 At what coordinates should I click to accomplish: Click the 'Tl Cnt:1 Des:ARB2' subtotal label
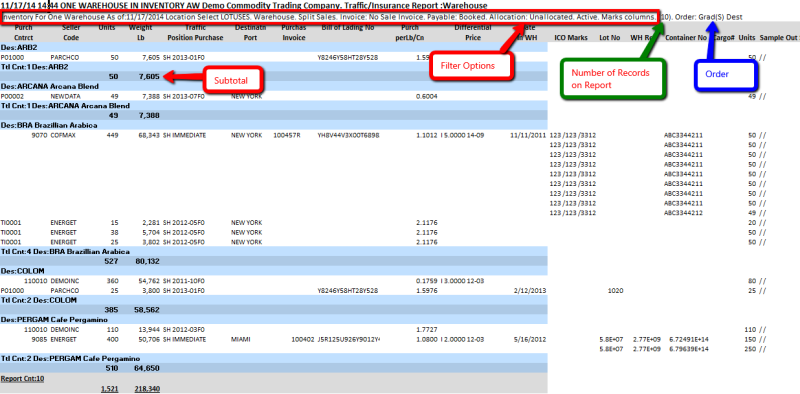[x=35, y=67]
